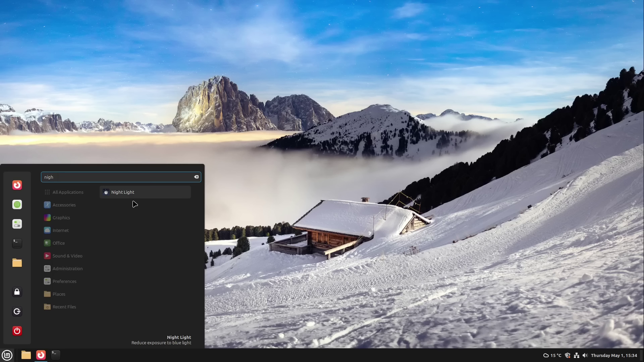Screen dimensions: 644x362
Task: Clear the search field text
Action: tap(196, 177)
